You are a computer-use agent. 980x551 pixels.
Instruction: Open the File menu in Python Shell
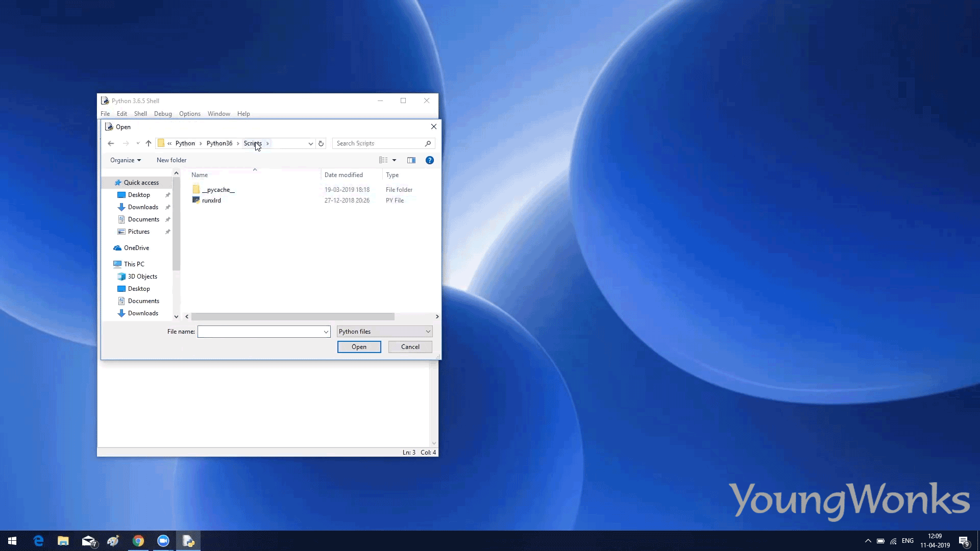(x=105, y=114)
